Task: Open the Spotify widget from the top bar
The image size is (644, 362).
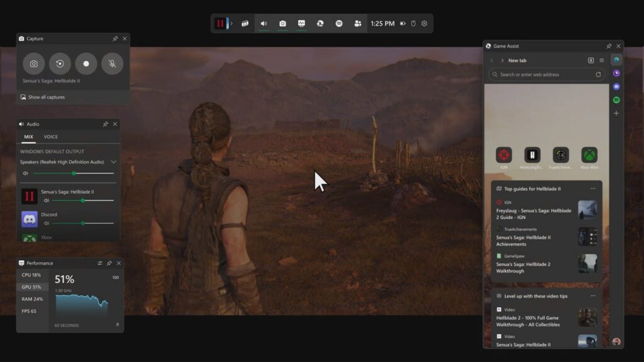Action: coord(339,24)
